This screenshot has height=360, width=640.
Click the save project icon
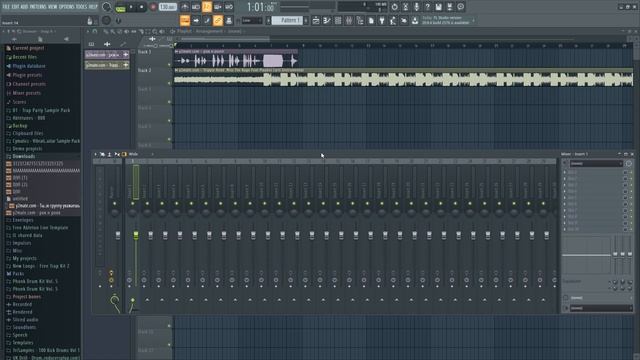438,7
